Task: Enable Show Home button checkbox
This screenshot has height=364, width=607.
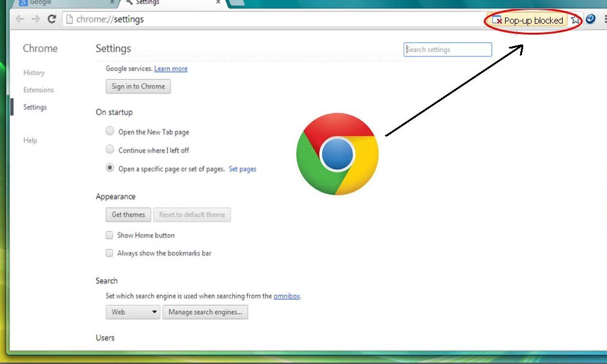Action: coord(110,235)
